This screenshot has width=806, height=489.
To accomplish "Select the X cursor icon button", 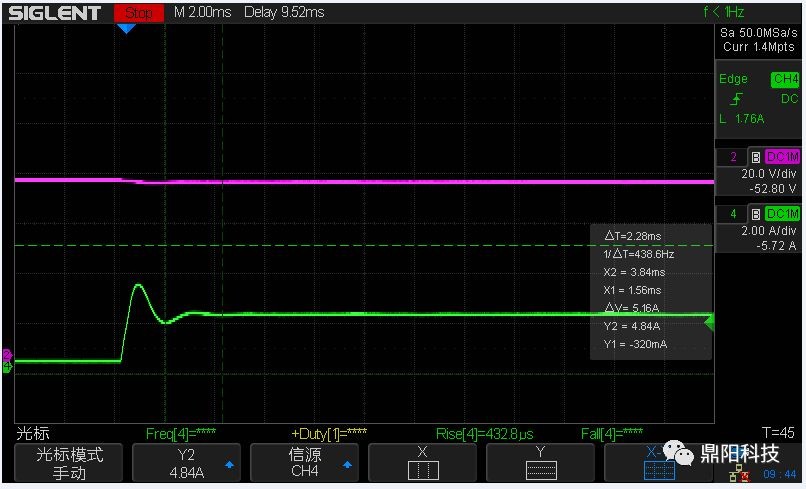I will pyautogui.click(x=422, y=463).
